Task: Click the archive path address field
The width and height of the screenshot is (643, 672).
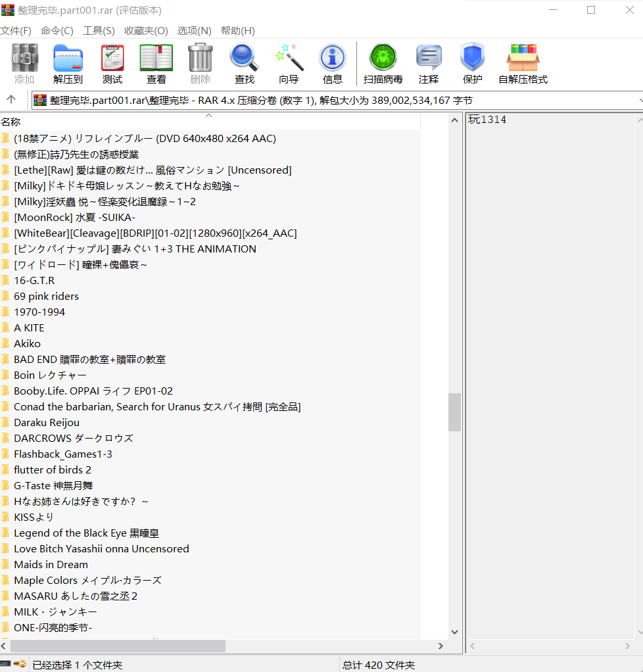Action: click(337, 101)
